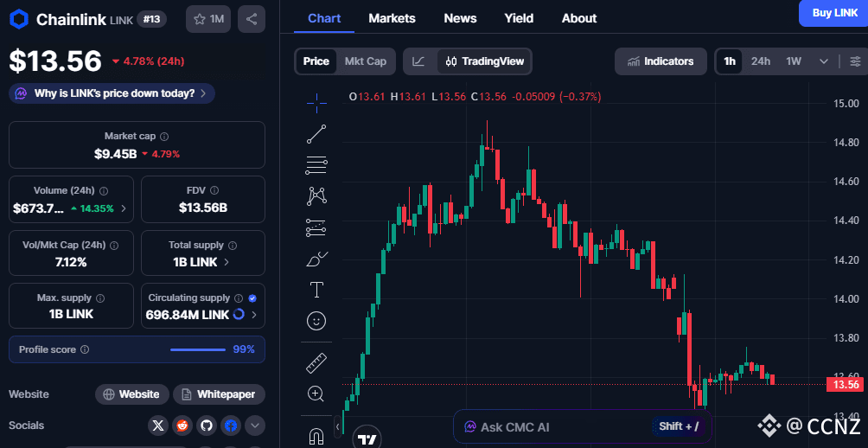Image resolution: width=868 pixels, height=448 pixels.
Task: Switch the chart to Mkt Cap
Action: click(366, 61)
